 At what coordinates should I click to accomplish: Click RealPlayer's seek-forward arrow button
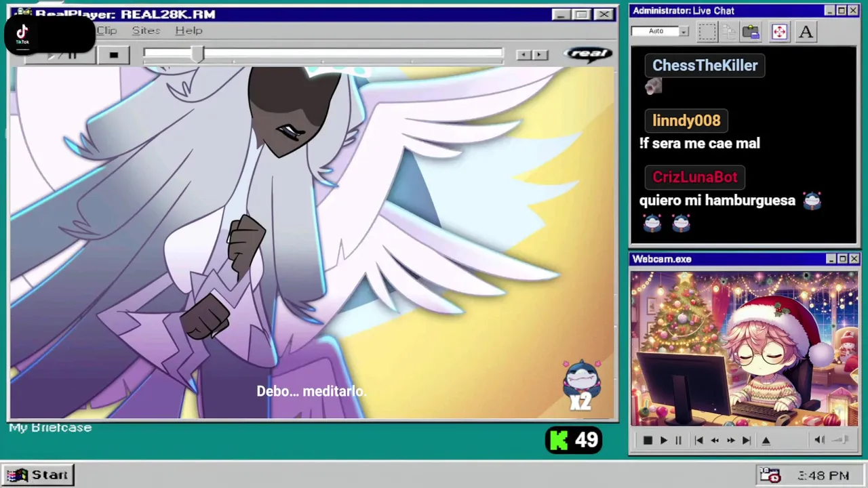pos(540,55)
